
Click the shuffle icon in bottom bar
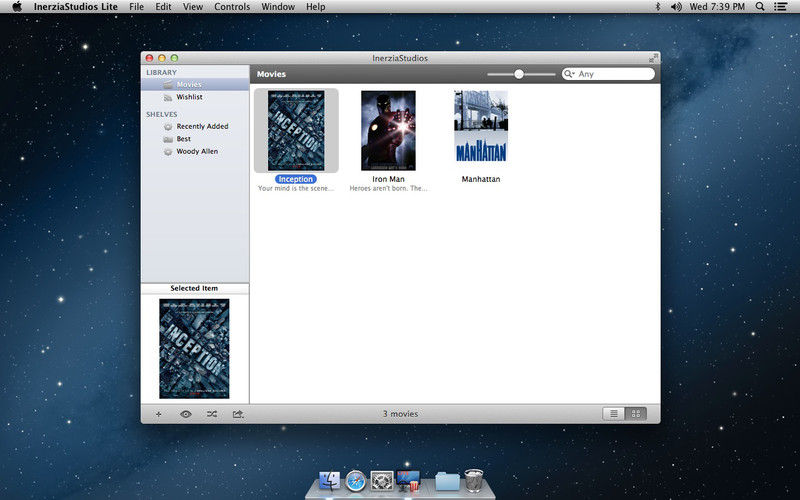[x=212, y=414]
